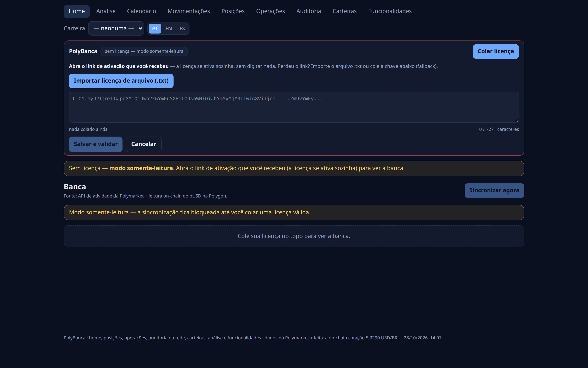Click the Salvar e validar button
Viewport: 588px width, 368px height.
[x=96, y=144]
